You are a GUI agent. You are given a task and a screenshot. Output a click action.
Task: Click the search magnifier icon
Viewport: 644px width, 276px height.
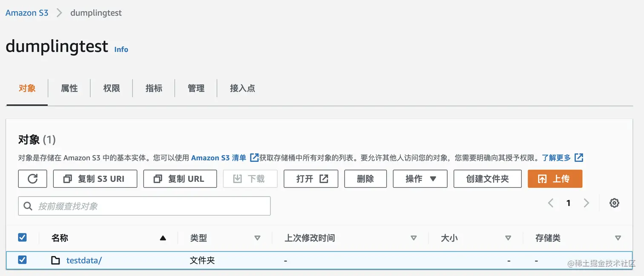[x=28, y=206]
